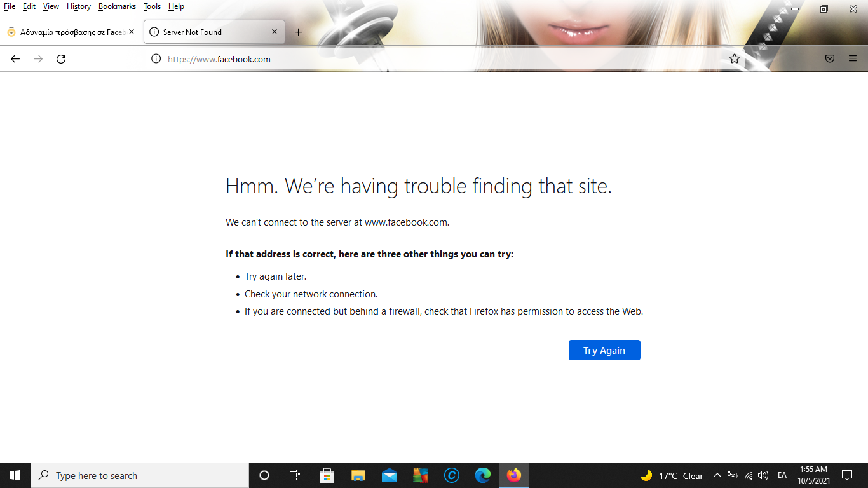Launch Microsoft Store from taskbar
868x488 pixels.
(x=327, y=475)
